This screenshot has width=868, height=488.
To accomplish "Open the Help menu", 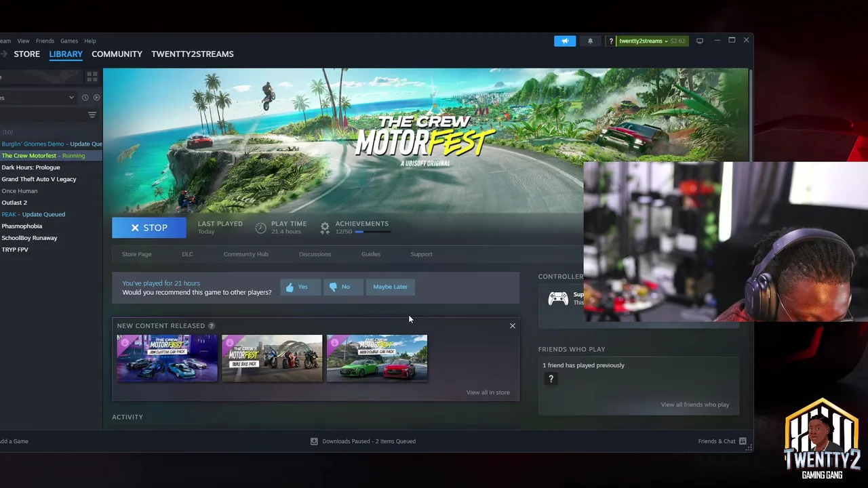I will (90, 41).
